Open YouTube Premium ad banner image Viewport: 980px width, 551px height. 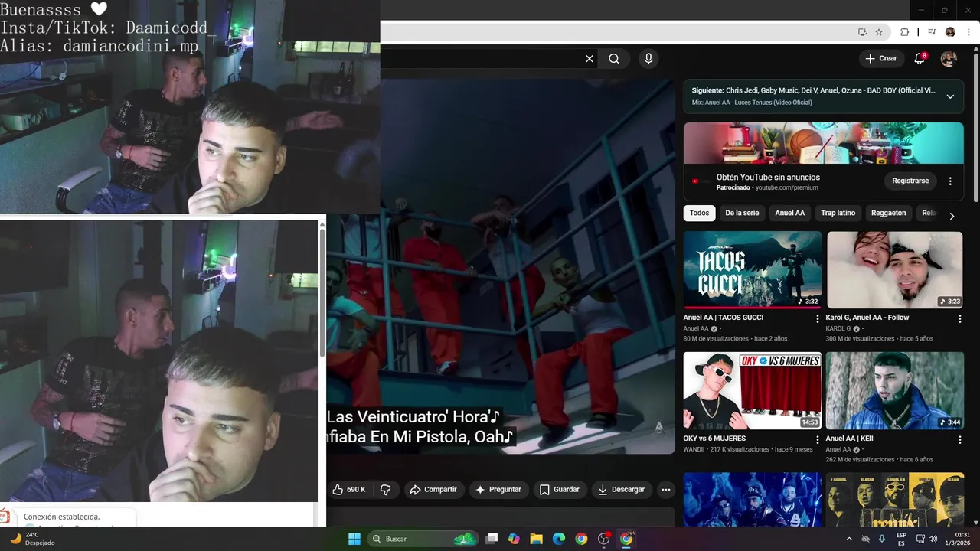824,143
